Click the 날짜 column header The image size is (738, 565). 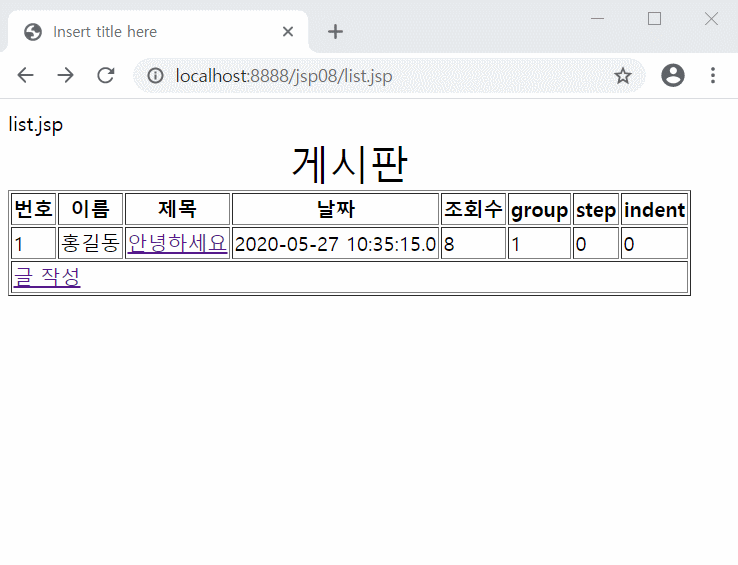point(336,209)
